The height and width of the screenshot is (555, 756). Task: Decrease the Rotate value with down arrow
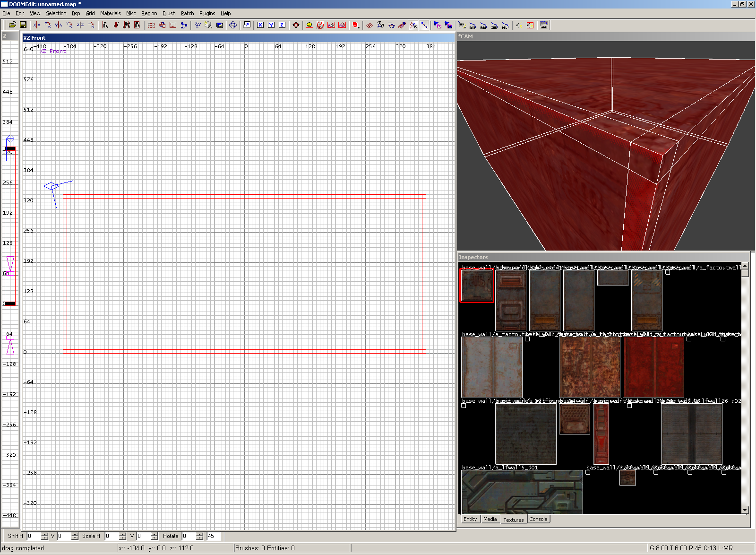pos(199,538)
